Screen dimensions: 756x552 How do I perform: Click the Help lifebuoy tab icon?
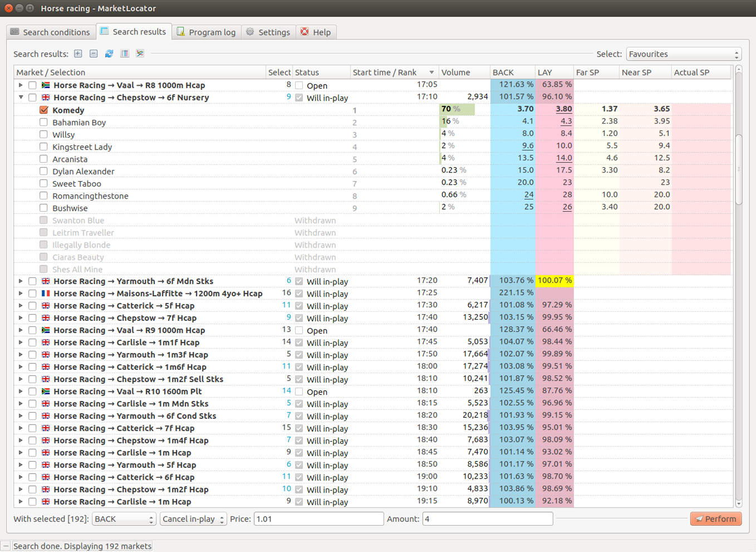click(305, 32)
